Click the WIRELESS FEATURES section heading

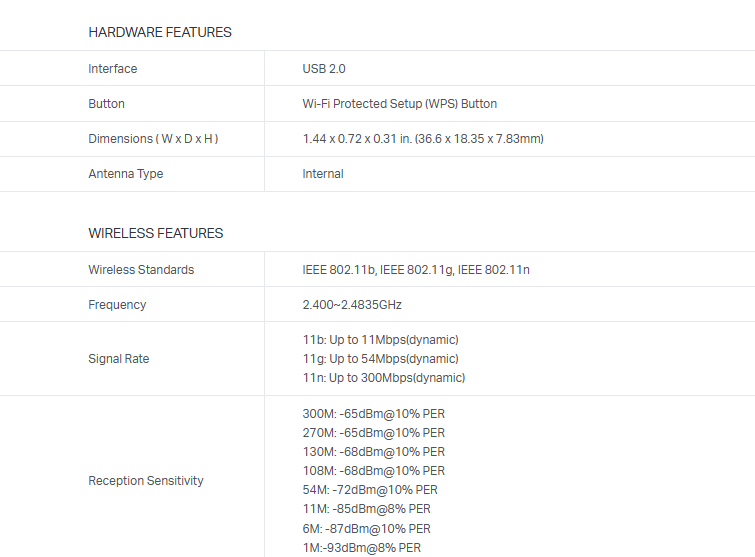[x=156, y=233]
